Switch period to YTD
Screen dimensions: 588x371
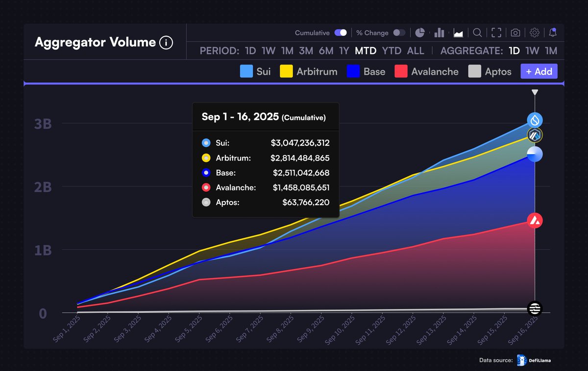point(392,50)
